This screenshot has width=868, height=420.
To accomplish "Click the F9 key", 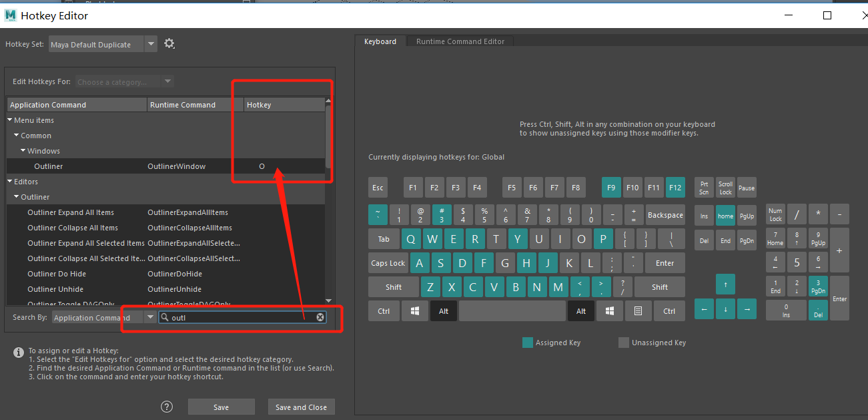I will click(611, 188).
